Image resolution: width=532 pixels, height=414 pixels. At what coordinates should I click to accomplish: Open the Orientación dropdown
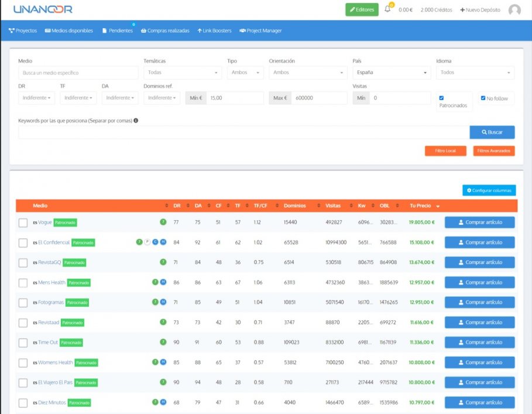pyautogui.click(x=308, y=73)
